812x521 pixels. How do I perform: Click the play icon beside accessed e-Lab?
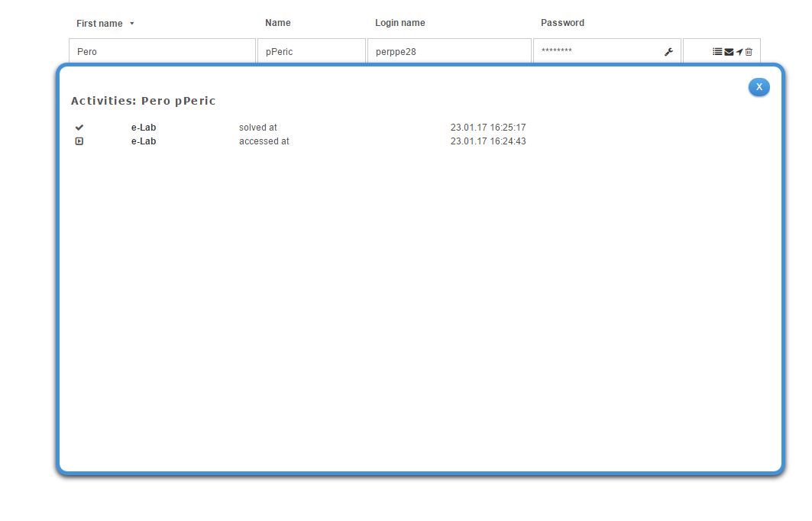(79, 141)
